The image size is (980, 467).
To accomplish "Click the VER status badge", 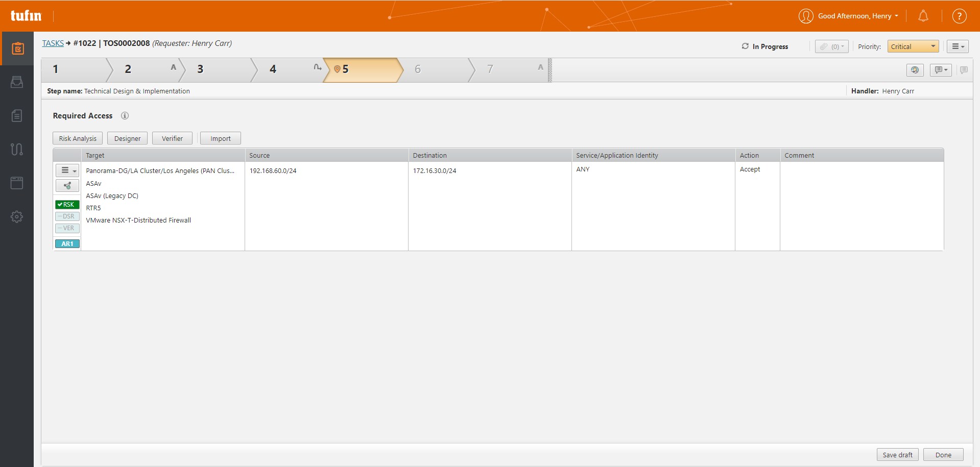I will [x=67, y=228].
